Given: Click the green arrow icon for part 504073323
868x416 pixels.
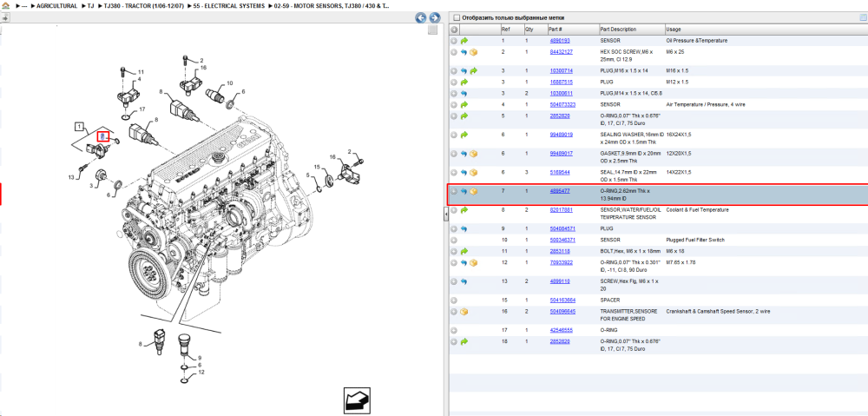Looking at the screenshot, I should point(464,105).
